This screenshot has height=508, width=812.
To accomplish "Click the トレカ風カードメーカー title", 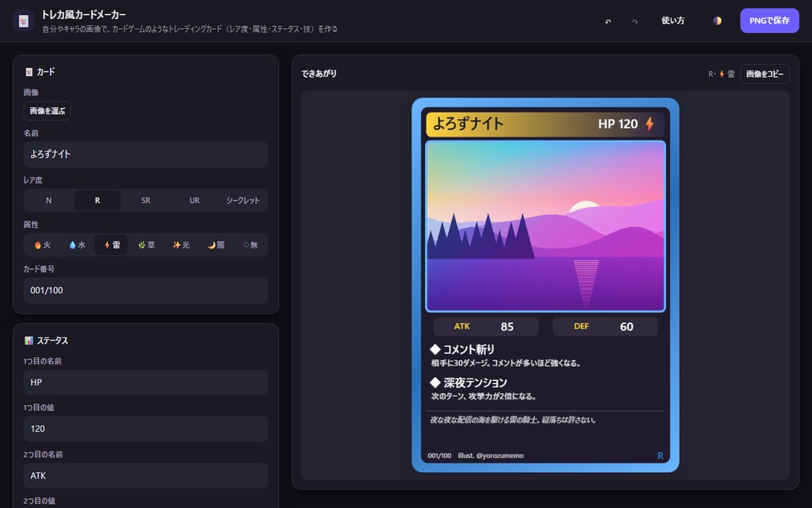I will (x=83, y=14).
